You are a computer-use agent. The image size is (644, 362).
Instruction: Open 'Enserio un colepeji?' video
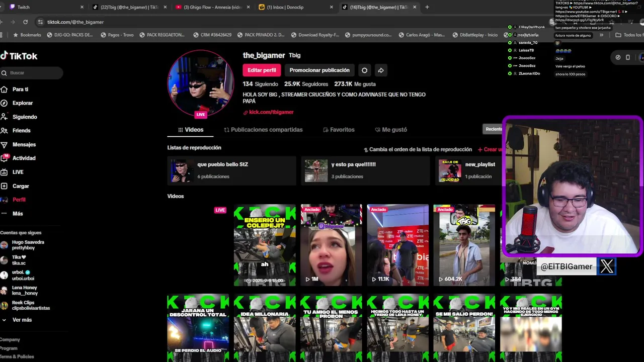[265, 245]
